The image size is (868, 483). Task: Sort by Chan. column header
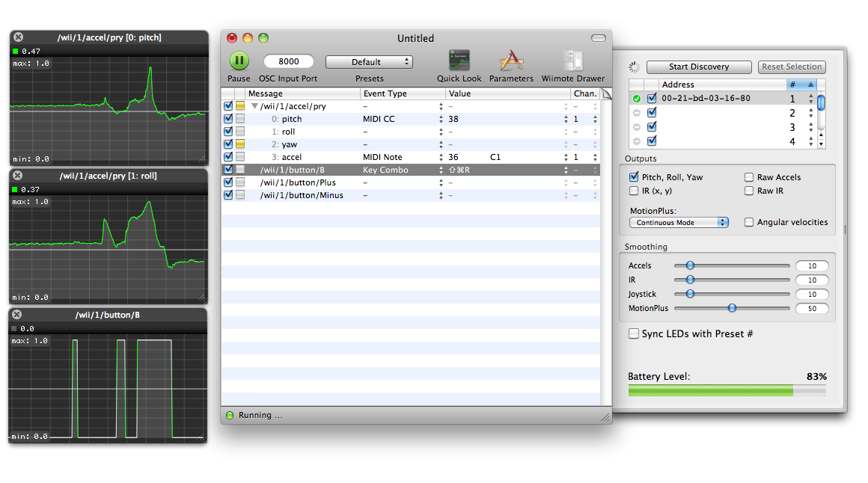(586, 93)
